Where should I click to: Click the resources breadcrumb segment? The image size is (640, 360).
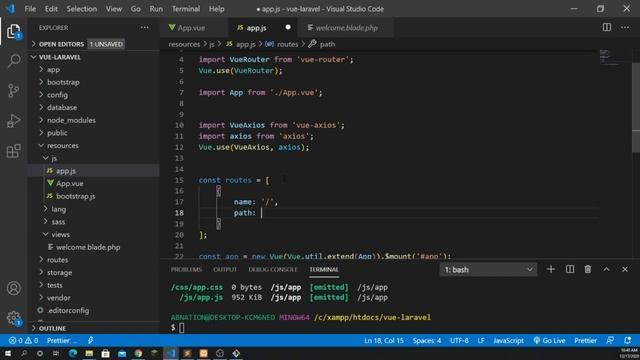coord(184,44)
